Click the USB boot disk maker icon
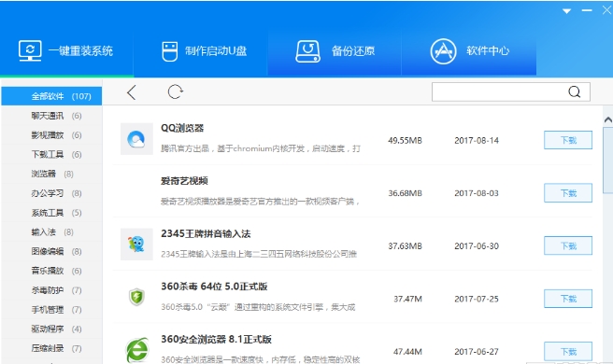The image size is (613, 364). pyautogui.click(x=170, y=51)
